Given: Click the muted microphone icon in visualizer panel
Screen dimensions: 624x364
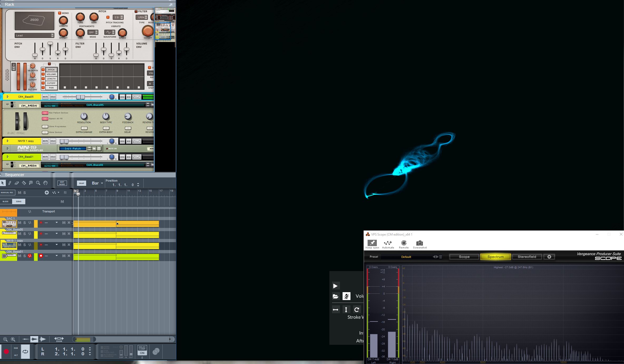Looking at the screenshot, I should [347, 296].
